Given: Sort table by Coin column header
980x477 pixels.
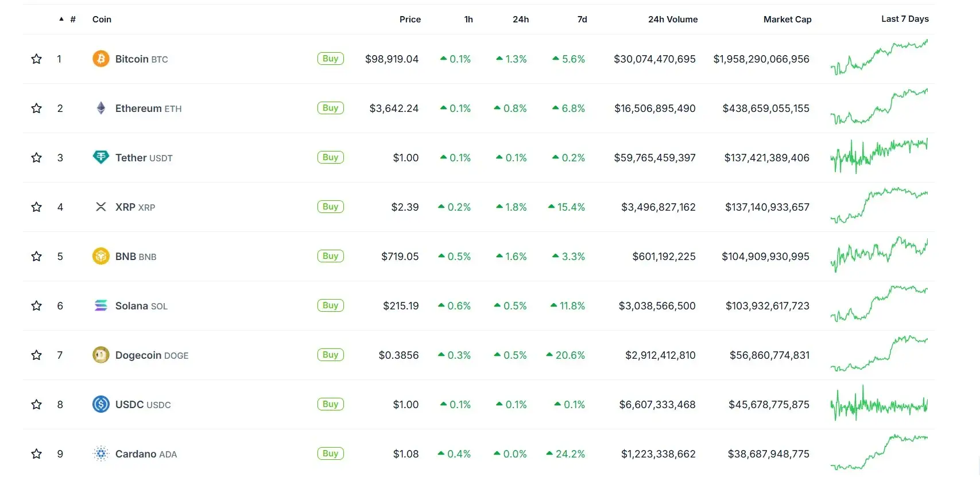Looking at the screenshot, I should (102, 19).
